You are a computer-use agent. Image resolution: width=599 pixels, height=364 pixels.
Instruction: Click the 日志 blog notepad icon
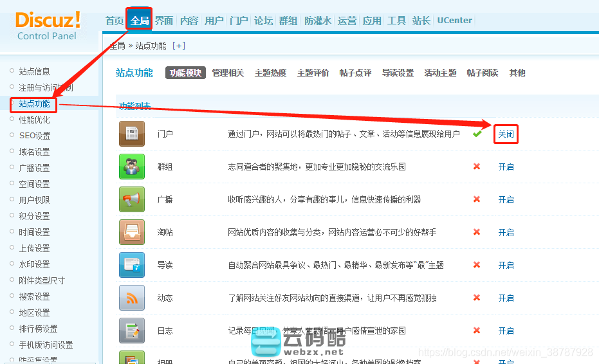[x=132, y=331]
